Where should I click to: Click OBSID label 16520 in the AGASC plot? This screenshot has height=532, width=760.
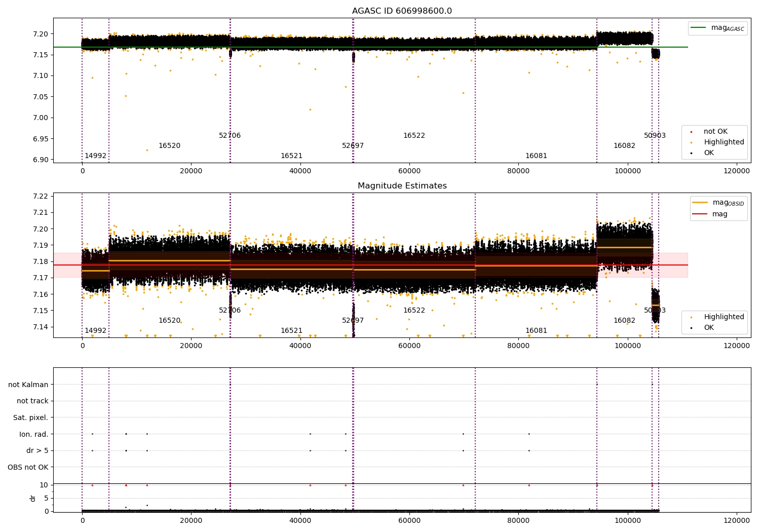pos(169,146)
